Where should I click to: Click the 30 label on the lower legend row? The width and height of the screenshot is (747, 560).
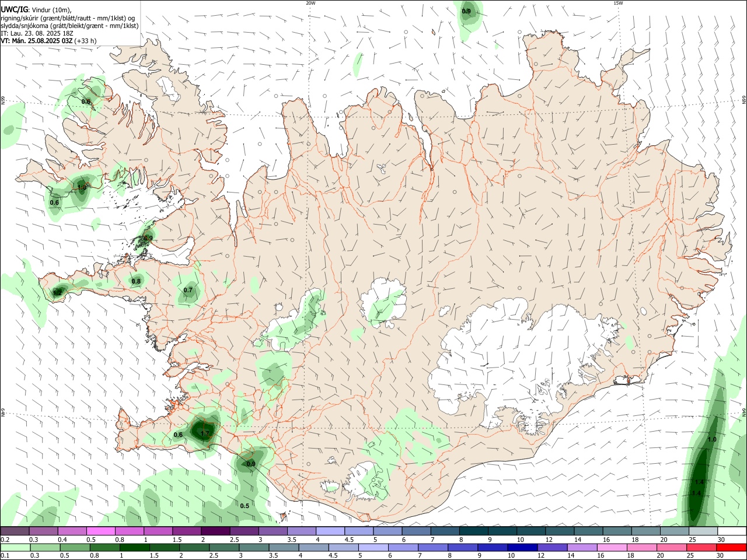click(x=720, y=556)
